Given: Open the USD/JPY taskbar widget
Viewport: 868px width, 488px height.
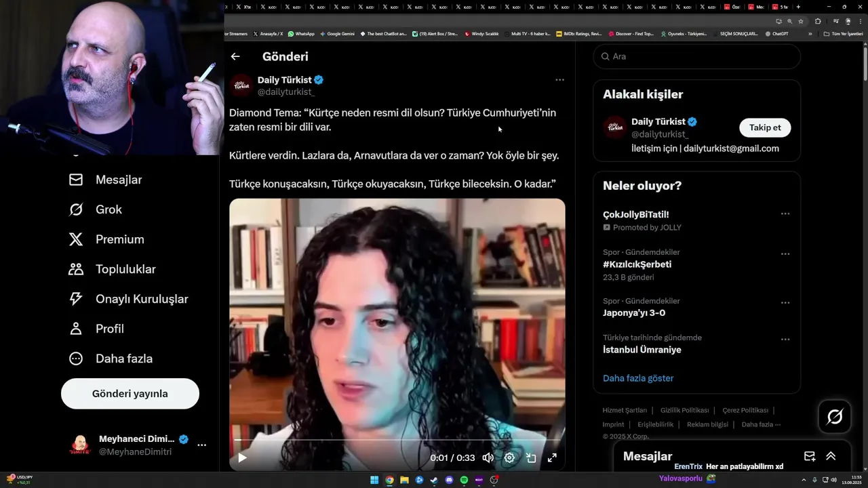Looking at the screenshot, I should (x=18, y=480).
